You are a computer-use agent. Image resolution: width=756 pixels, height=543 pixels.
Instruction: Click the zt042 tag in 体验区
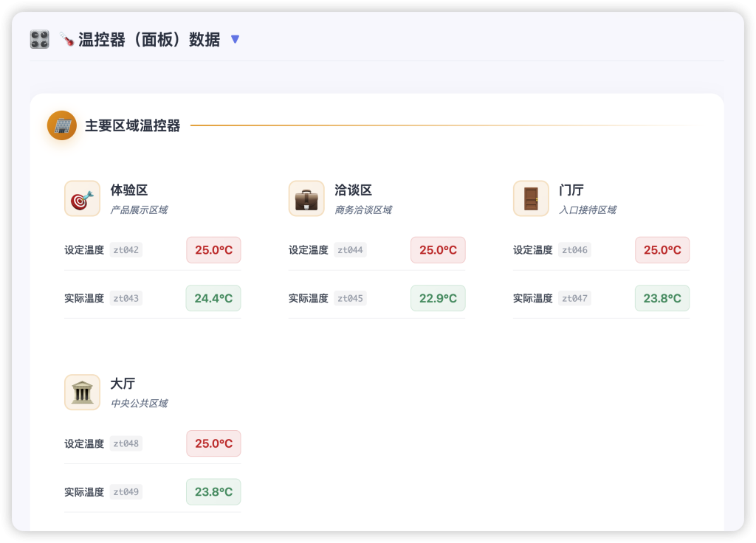126,250
